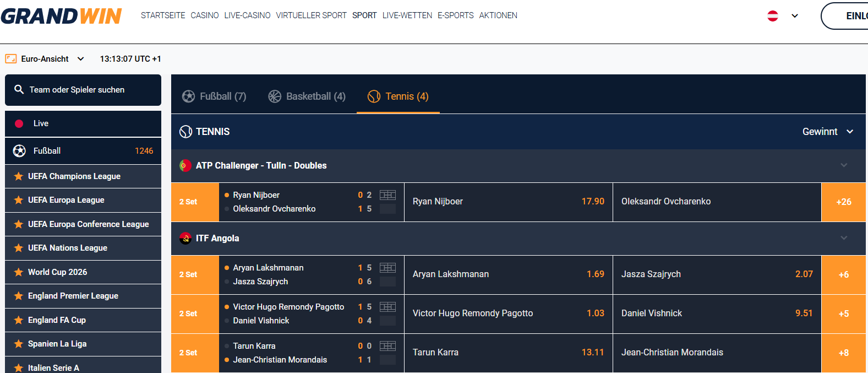Open the Gewinnt market dropdown
The image size is (868, 373).
(828, 132)
